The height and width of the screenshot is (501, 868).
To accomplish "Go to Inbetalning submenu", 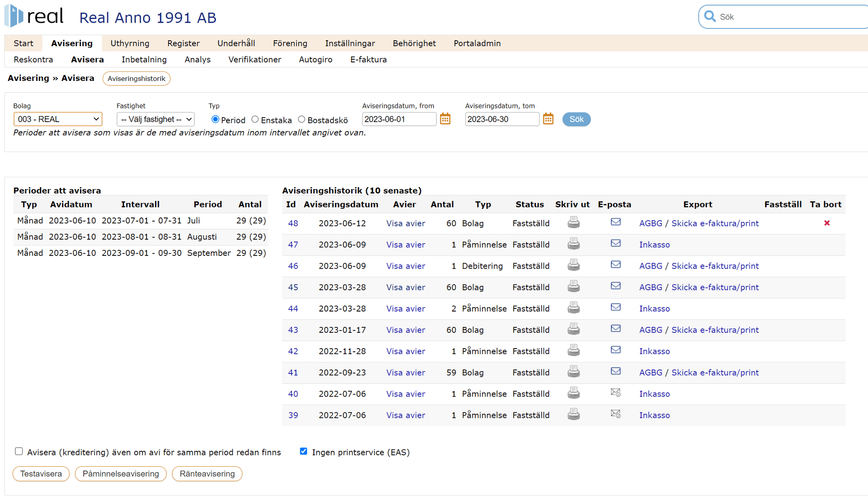I will coord(144,60).
